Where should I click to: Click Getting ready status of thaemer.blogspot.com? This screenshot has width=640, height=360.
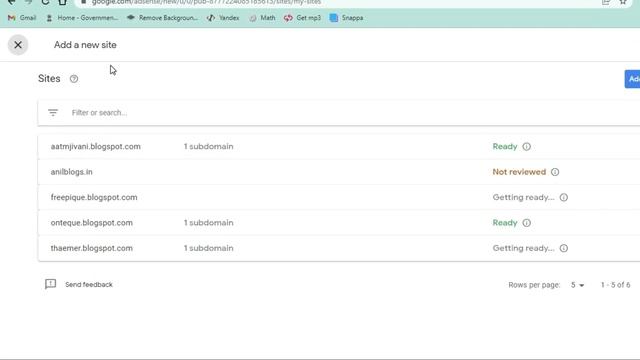(523, 248)
